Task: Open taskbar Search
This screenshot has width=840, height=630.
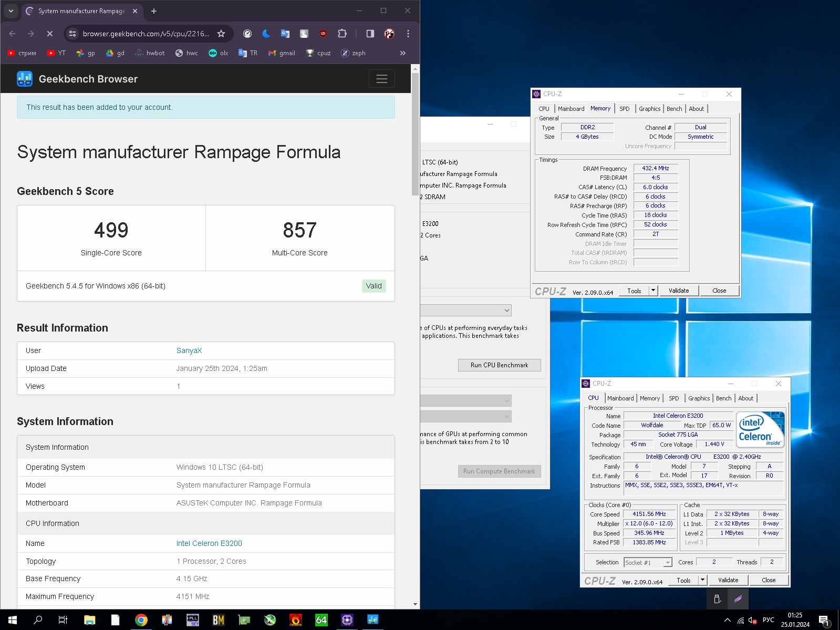Action: click(38, 620)
